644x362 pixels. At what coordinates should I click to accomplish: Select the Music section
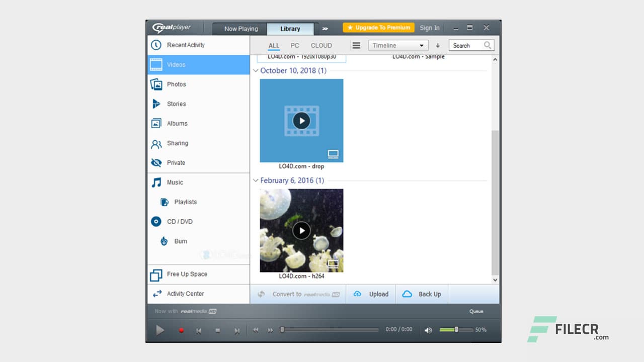click(175, 182)
